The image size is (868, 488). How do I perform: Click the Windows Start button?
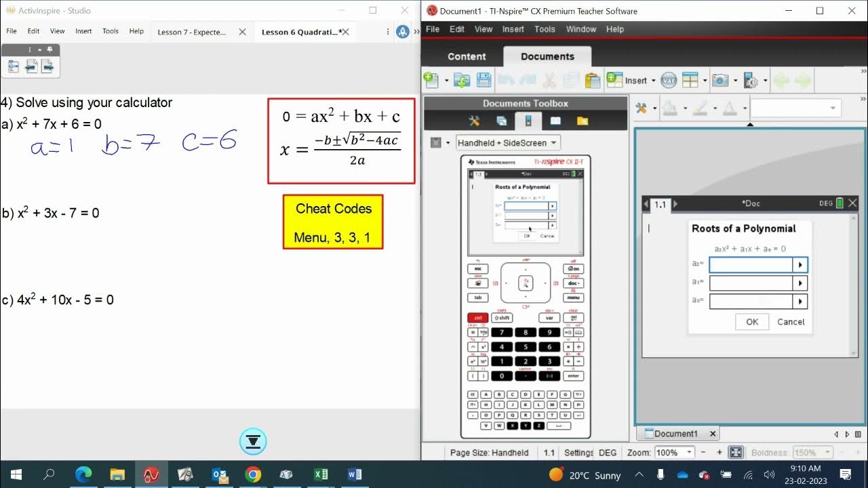(x=16, y=474)
